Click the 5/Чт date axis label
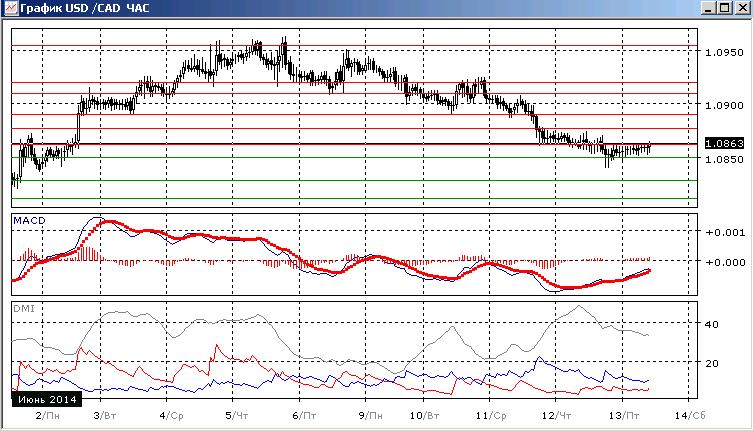The height and width of the screenshot is (432, 754). coord(237,416)
